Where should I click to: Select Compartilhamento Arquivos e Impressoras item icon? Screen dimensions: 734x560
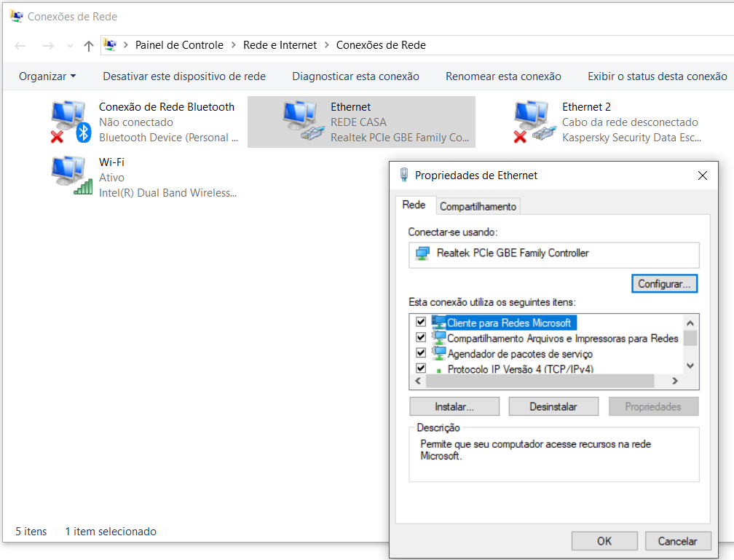point(438,338)
